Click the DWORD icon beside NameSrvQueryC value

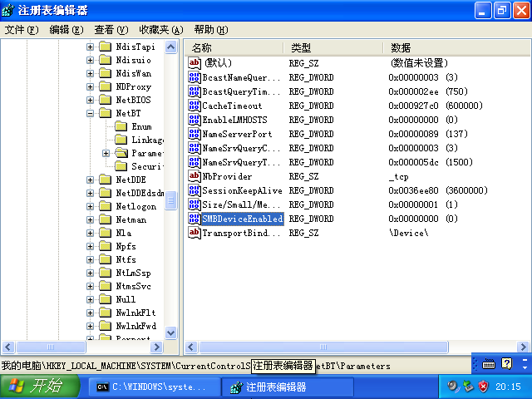pos(194,148)
